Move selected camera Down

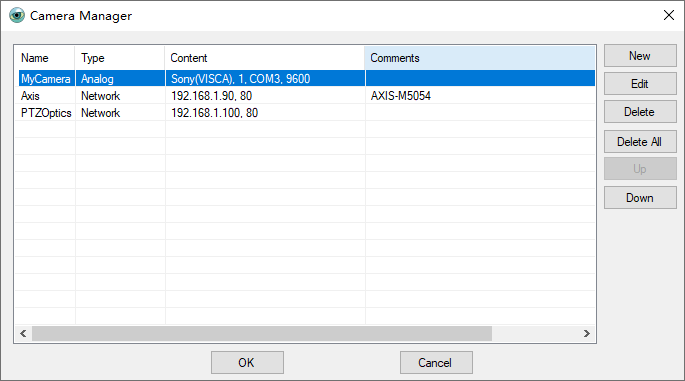click(640, 197)
